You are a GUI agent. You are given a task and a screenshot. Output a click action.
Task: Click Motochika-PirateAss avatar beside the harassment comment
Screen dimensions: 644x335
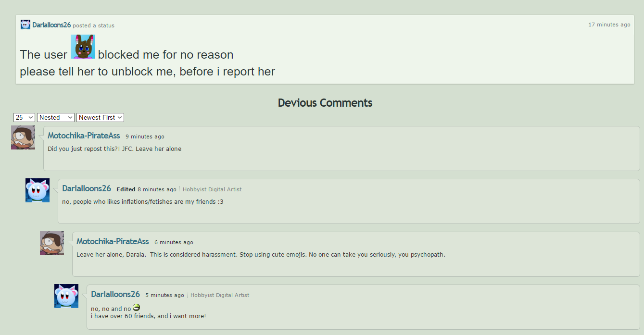pyautogui.click(x=52, y=243)
